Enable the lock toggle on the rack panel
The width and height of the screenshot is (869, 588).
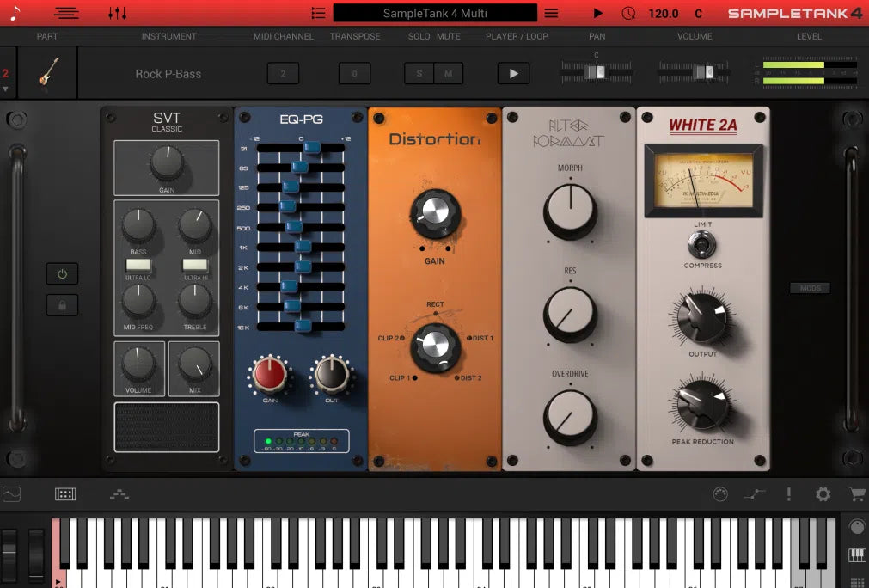click(x=61, y=304)
